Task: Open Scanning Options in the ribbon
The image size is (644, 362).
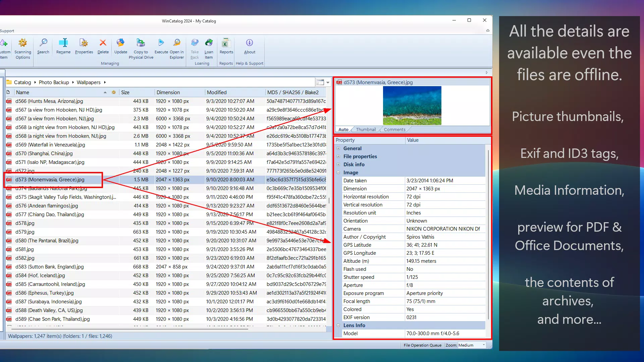Action: coord(22,49)
